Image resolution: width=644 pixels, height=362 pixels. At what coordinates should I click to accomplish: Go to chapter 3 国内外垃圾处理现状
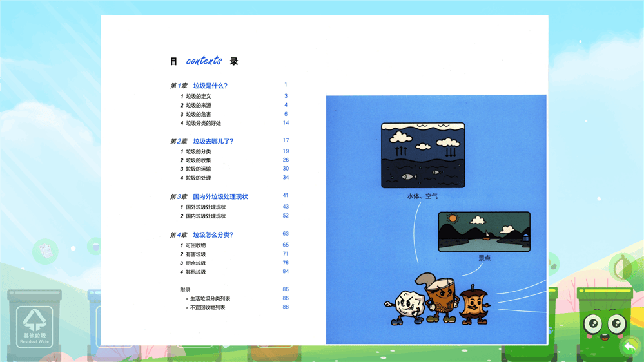tap(220, 196)
